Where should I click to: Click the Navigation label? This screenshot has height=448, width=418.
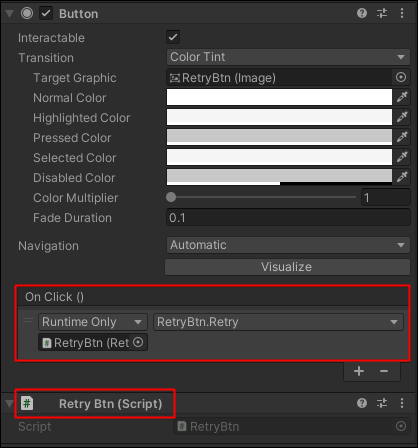(x=48, y=246)
